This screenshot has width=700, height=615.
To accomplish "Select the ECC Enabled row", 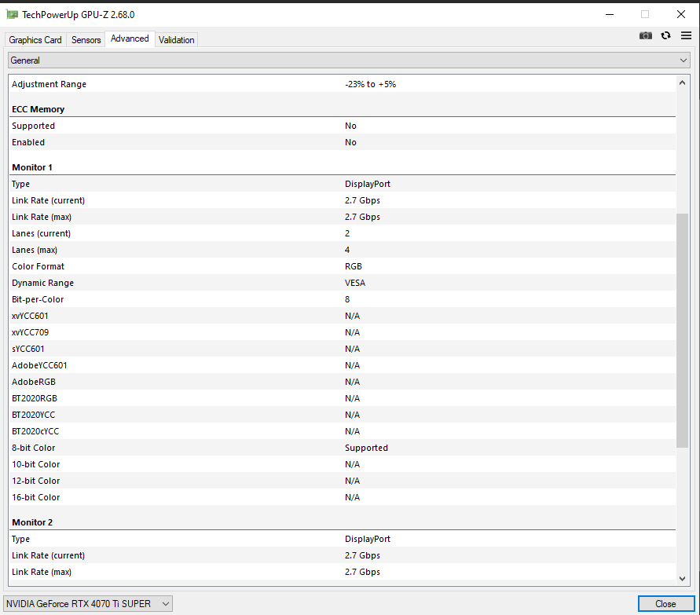I will [342, 142].
